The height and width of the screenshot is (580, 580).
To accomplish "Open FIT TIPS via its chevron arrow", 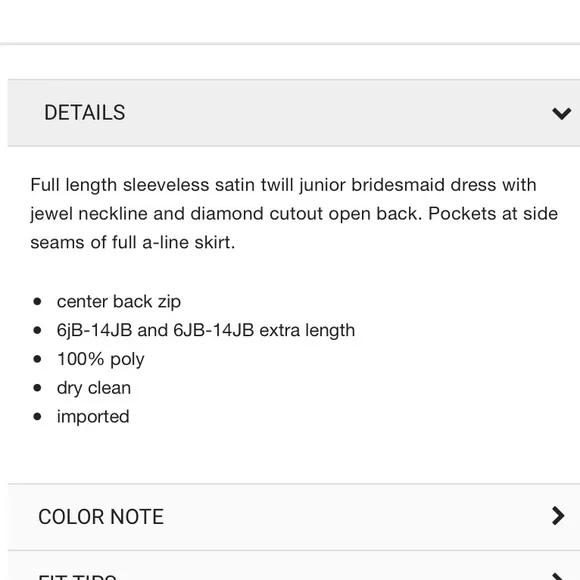I will tap(558, 576).
